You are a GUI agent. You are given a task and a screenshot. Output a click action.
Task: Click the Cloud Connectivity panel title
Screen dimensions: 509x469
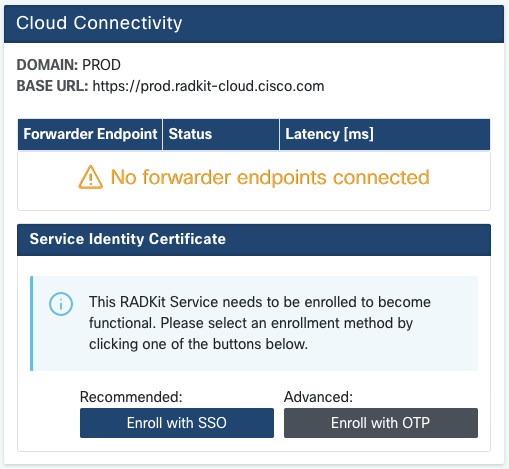pyautogui.click(x=99, y=23)
